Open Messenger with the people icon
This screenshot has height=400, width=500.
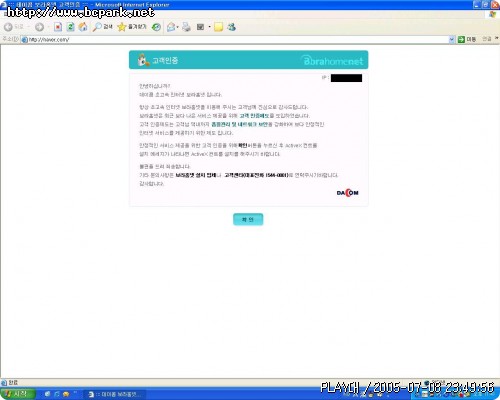(x=231, y=27)
